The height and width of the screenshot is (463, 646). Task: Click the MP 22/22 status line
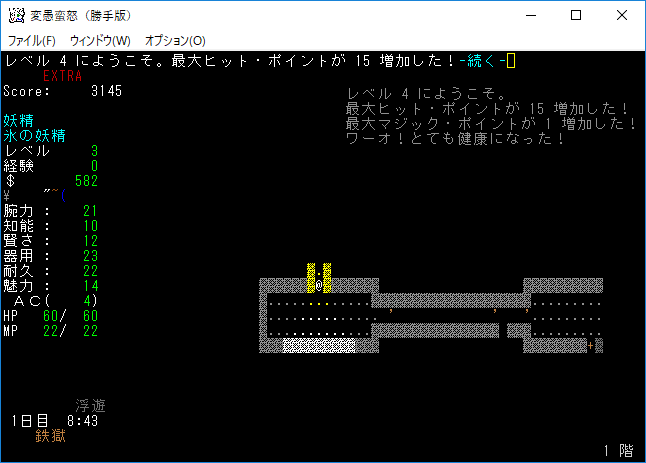pos(50,331)
